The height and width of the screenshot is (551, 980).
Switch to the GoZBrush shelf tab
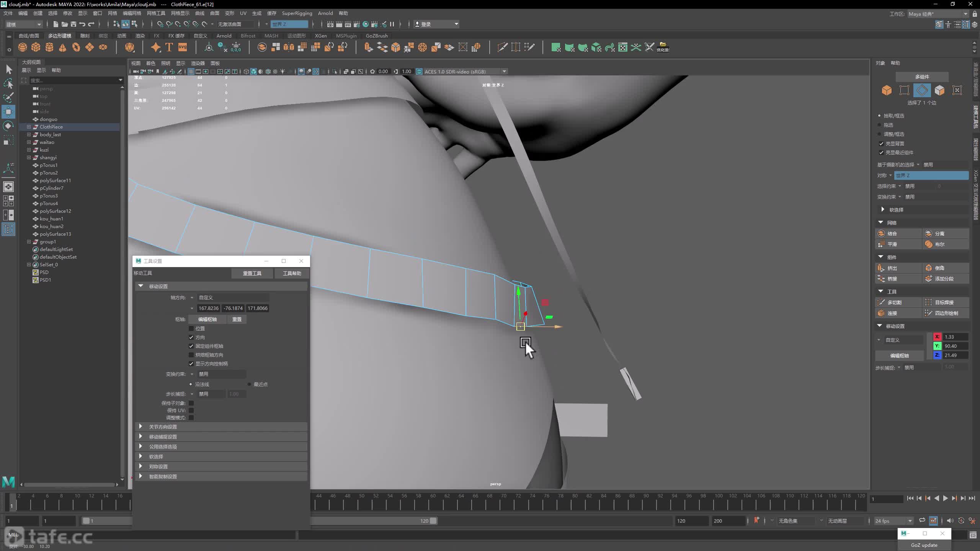click(377, 36)
